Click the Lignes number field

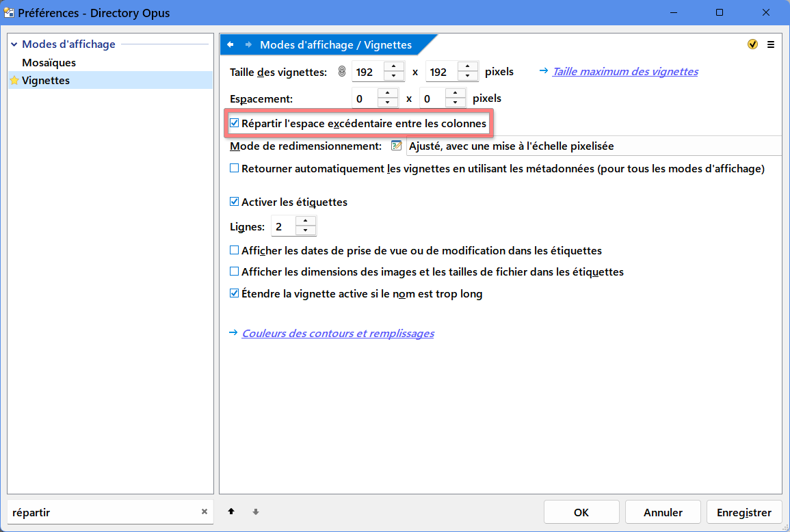point(284,226)
